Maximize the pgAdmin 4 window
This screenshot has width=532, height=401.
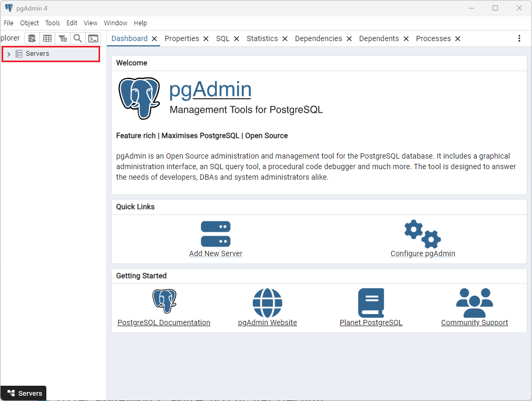point(495,8)
